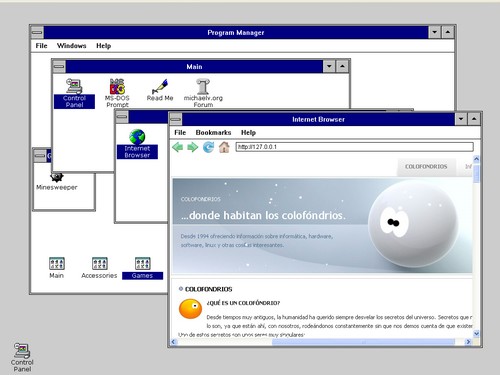This screenshot has height=375, width=500.
Task: Select the Accessories program group icon
Action: coord(99,268)
